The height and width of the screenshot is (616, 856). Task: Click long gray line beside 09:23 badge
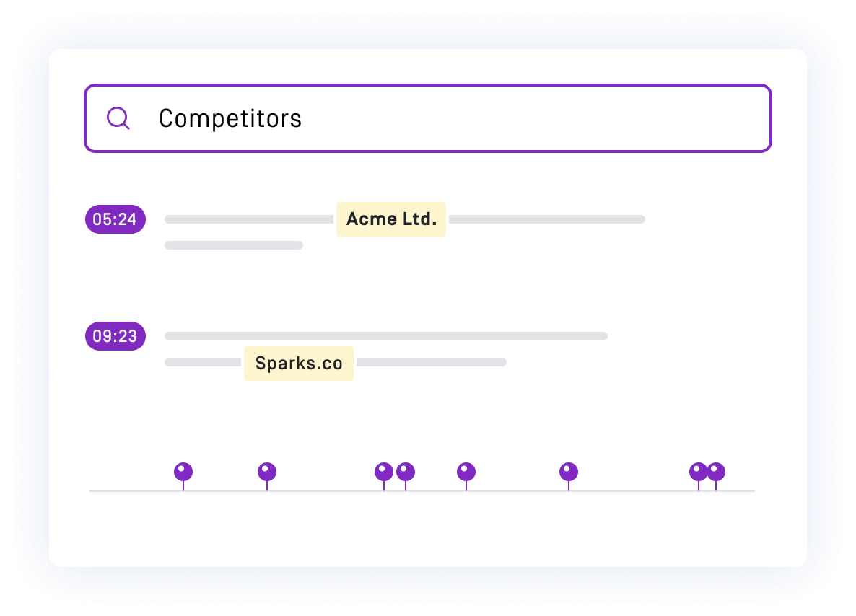(x=386, y=336)
